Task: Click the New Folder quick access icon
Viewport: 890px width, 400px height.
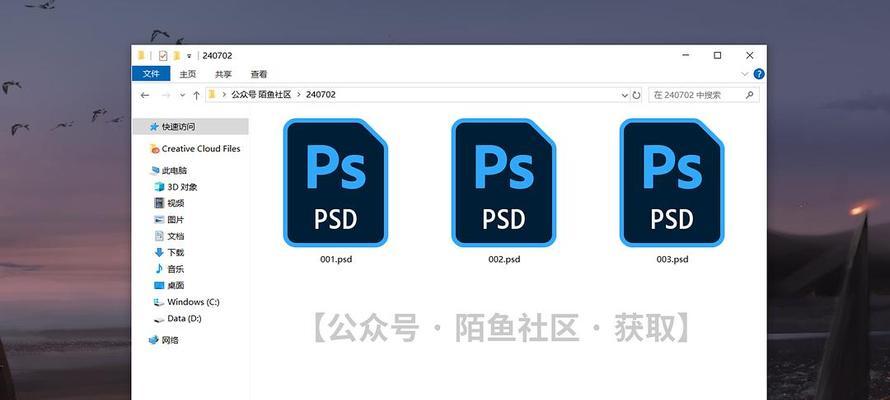Action: click(x=177, y=55)
